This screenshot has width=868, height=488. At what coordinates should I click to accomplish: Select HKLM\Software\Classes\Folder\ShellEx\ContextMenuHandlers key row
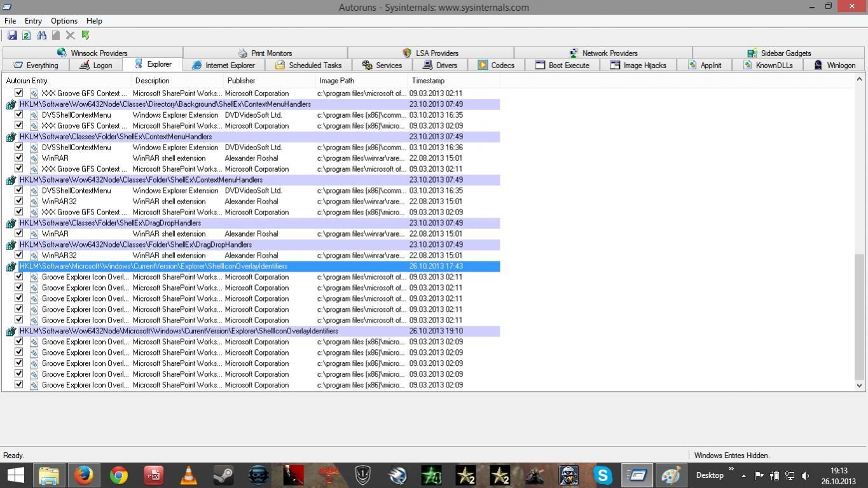[252, 137]
